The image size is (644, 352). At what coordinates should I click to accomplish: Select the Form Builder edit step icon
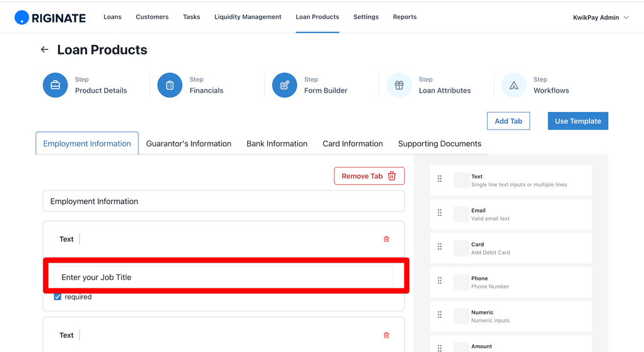284,85
